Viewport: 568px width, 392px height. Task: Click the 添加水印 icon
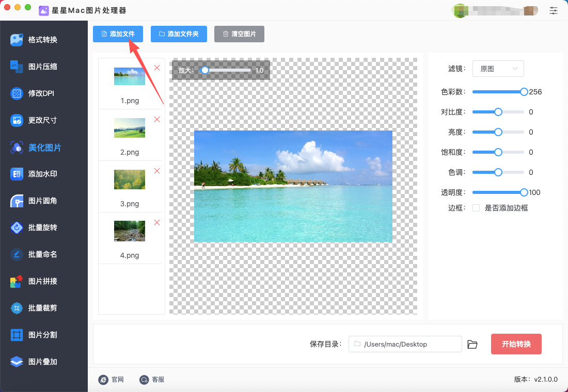click(17, 174)
